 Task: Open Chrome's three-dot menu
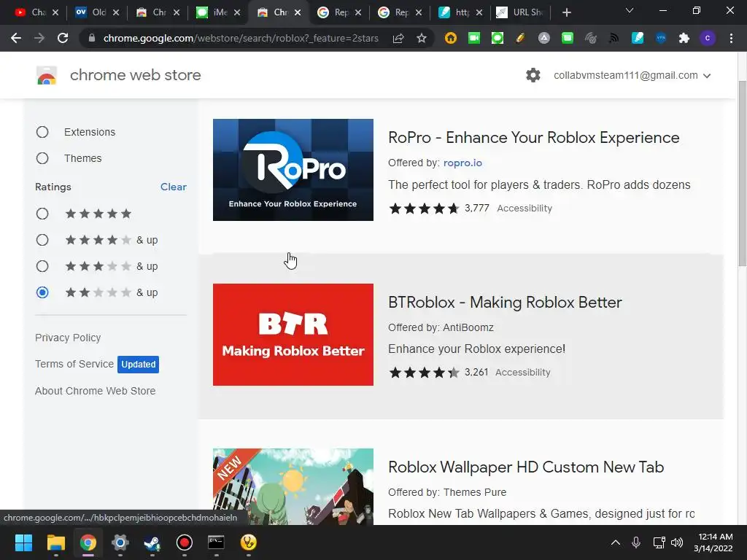731,38
